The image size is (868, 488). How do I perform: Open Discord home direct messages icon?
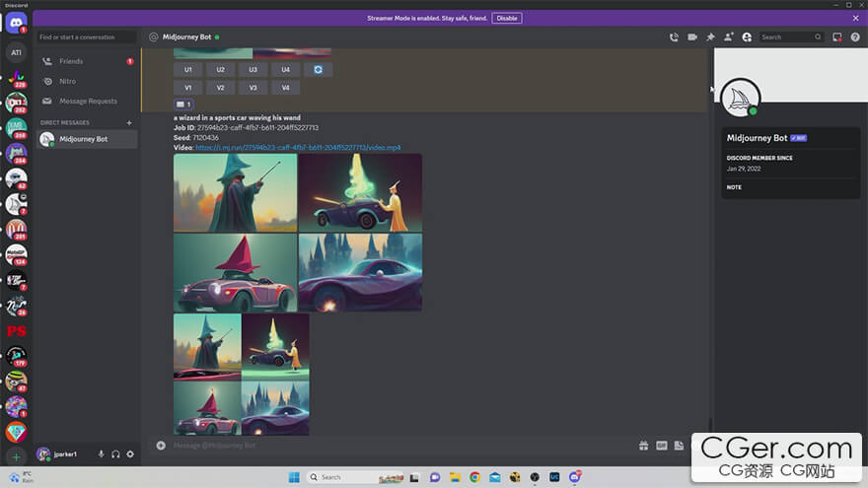click(16, 24)
